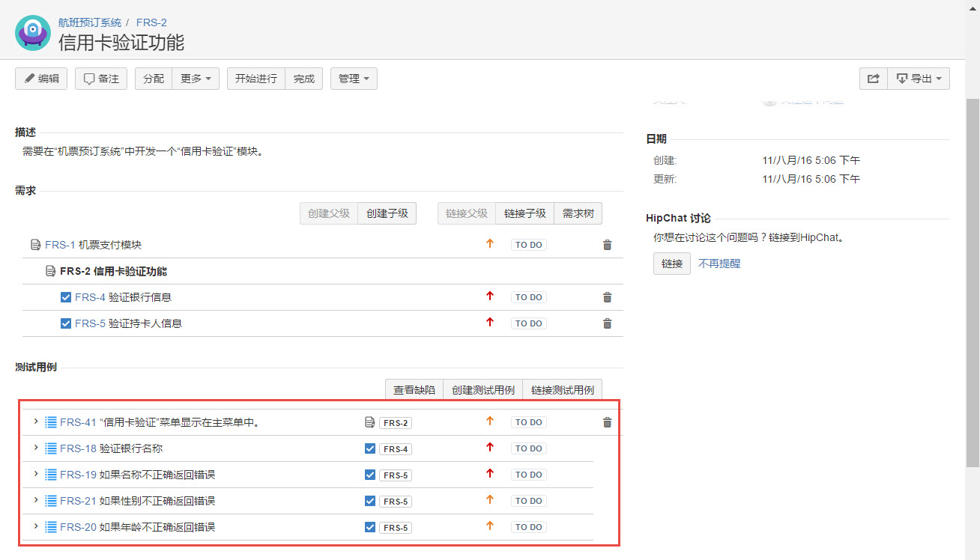Open 航班预订系统 project breadcrumb link
Screen dimensions: 980x560
click(x=90, y=22)
